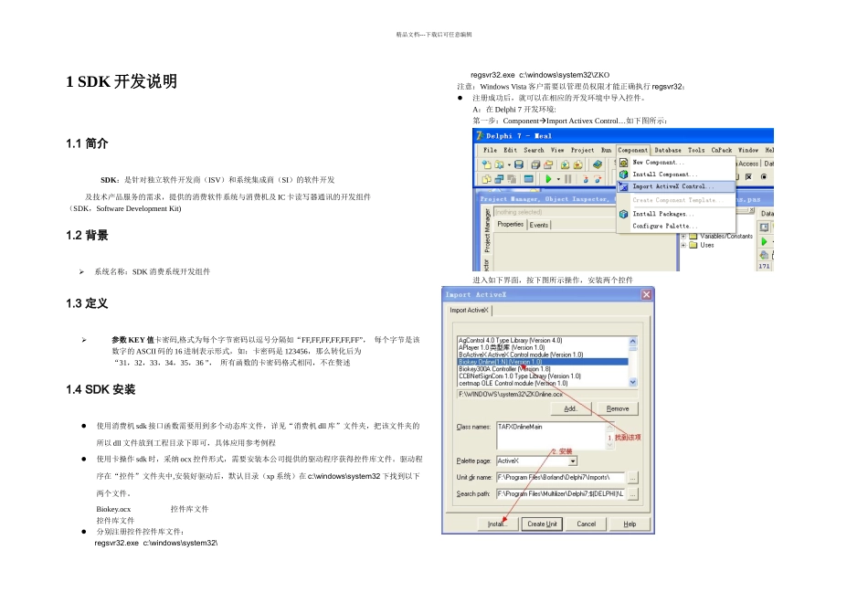Viewport: 868px width, 614px height.
Task: Click the ActiveX list scroll-up arrow
Action: [633, 341]
